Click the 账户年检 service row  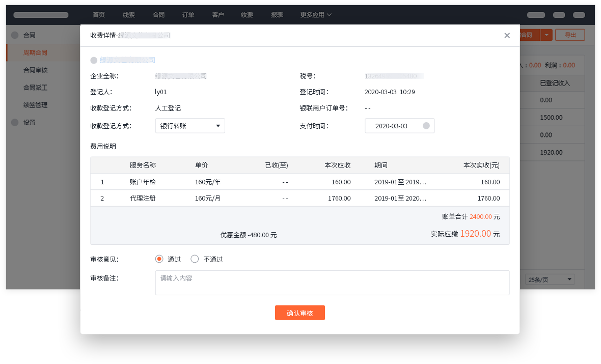point(299,182)
